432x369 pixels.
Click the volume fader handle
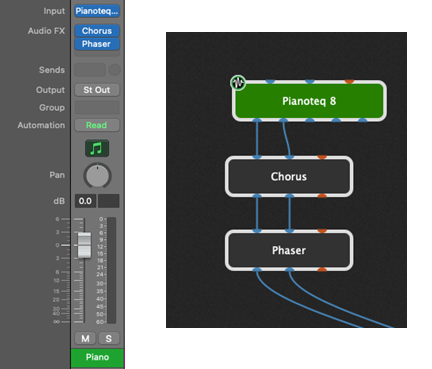point(84,245)
